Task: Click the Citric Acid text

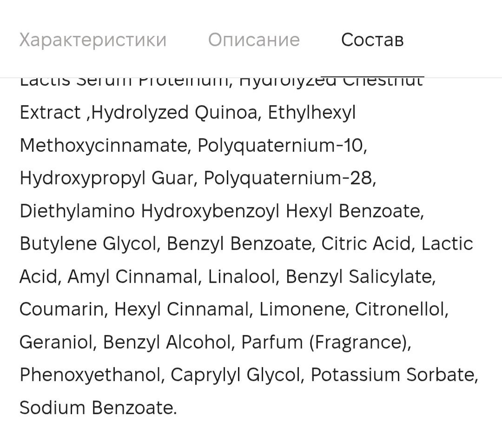Action: tap(366, 244)
